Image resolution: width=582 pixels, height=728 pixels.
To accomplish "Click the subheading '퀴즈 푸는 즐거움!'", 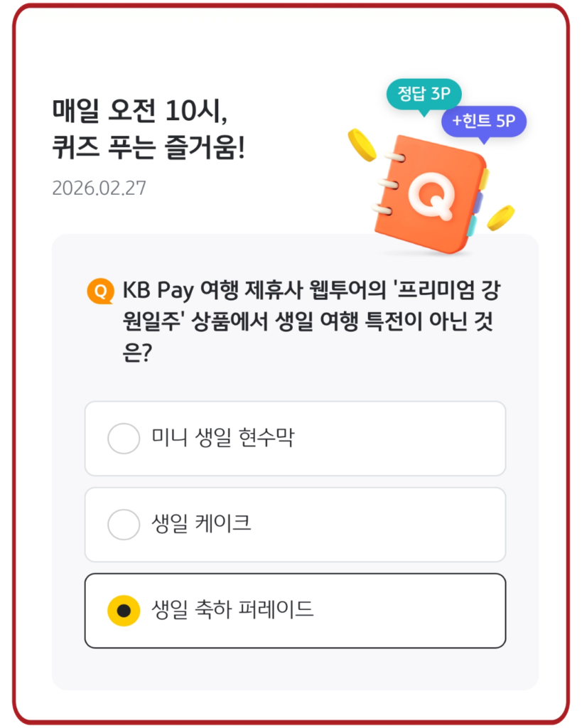I will tap(148, 149).
